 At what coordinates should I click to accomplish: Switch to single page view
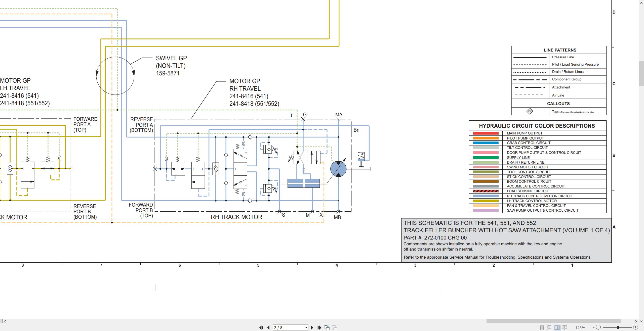[542, 327]
